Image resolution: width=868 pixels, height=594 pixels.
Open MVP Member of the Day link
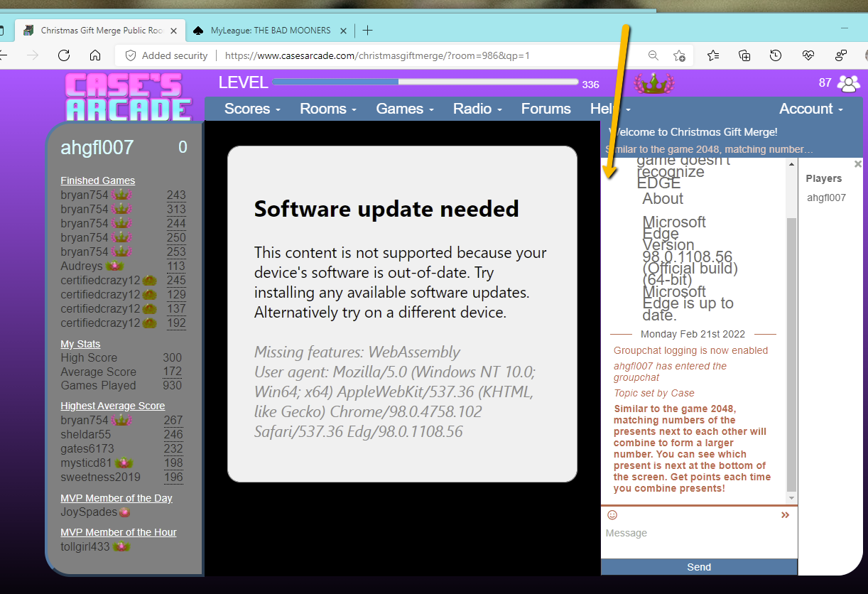pyautogui.click(x=116, y=498)
